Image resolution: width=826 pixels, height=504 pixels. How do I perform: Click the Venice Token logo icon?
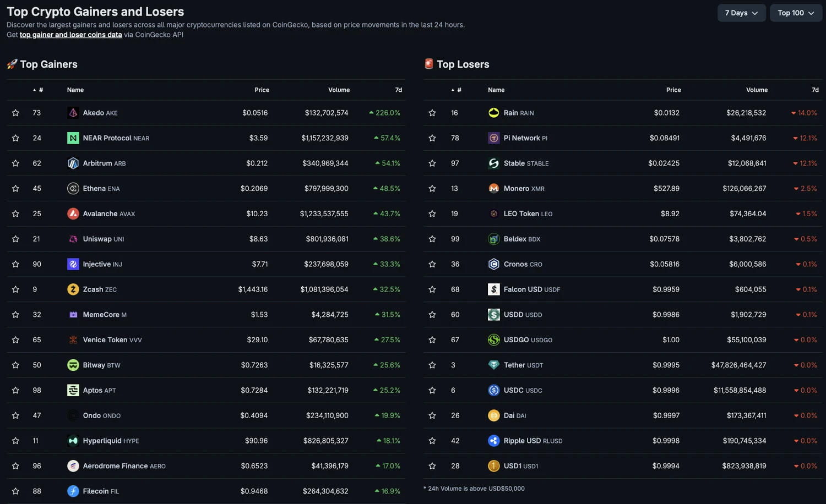coord(73,340)
